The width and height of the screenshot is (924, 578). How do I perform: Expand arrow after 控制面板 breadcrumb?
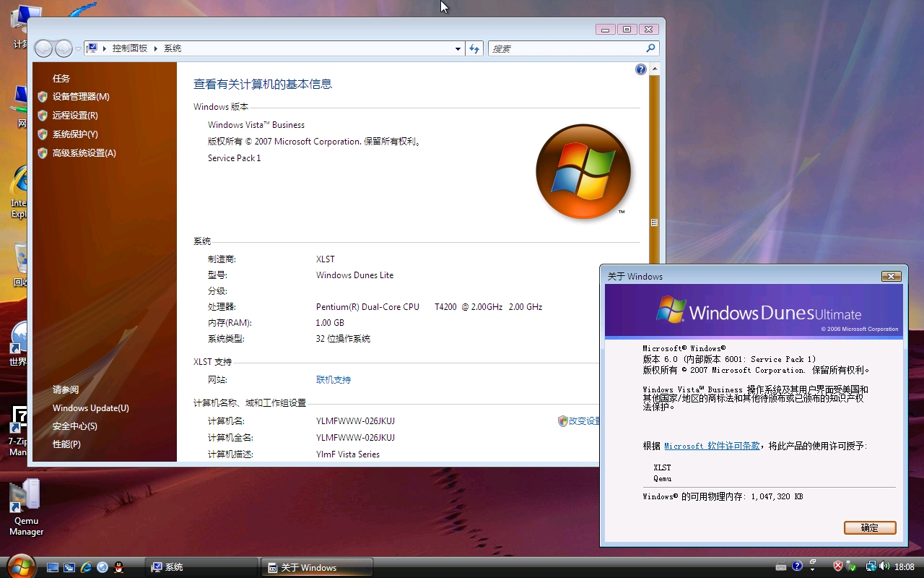(155, 48)
